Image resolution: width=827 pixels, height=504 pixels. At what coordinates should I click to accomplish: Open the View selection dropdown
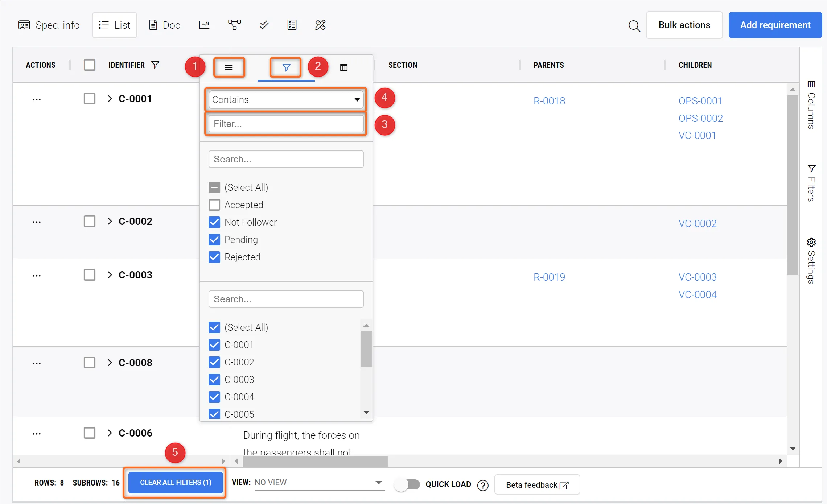pos(319,482)
